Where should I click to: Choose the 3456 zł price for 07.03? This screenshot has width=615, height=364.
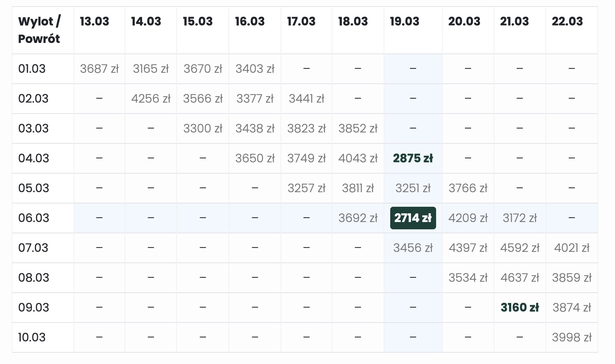click(413, 248)
